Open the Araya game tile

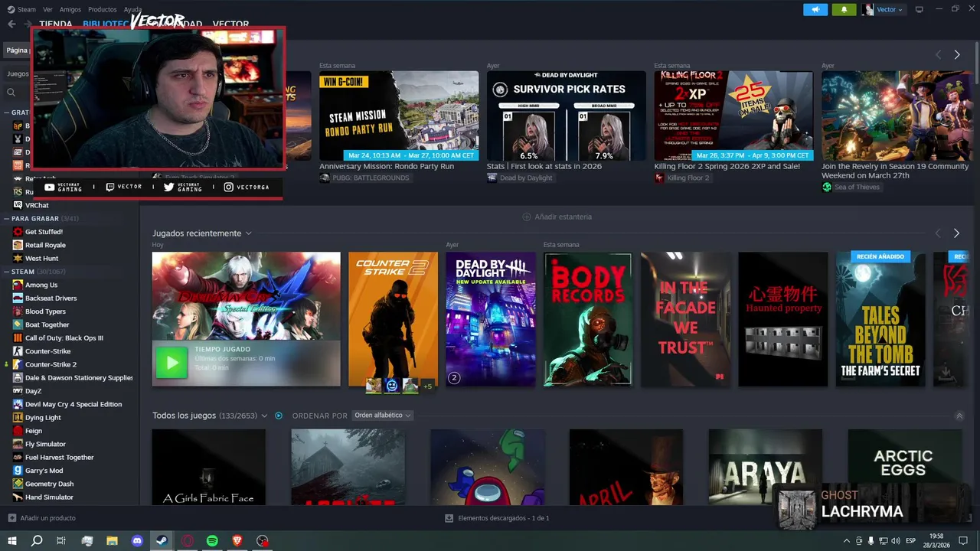point(766,467)
